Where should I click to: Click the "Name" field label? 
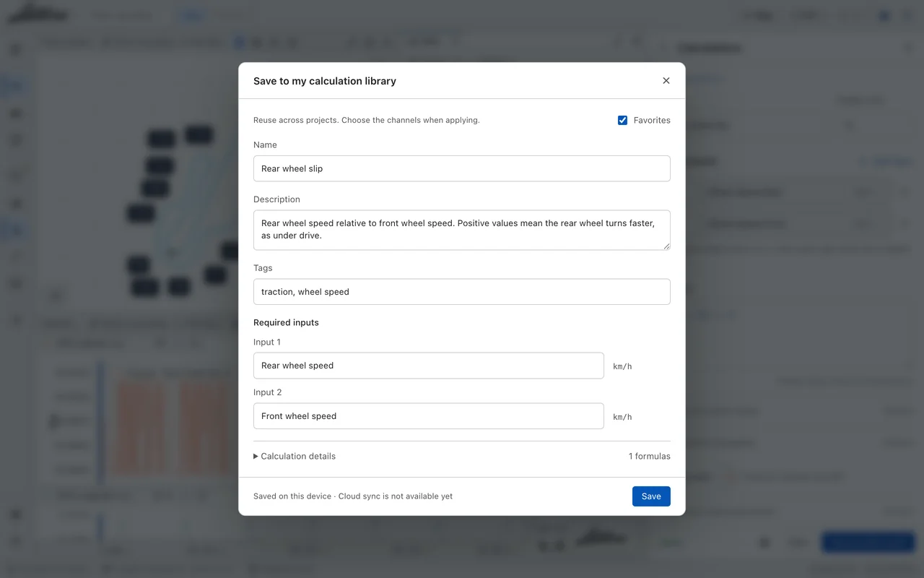coord(265,145)
